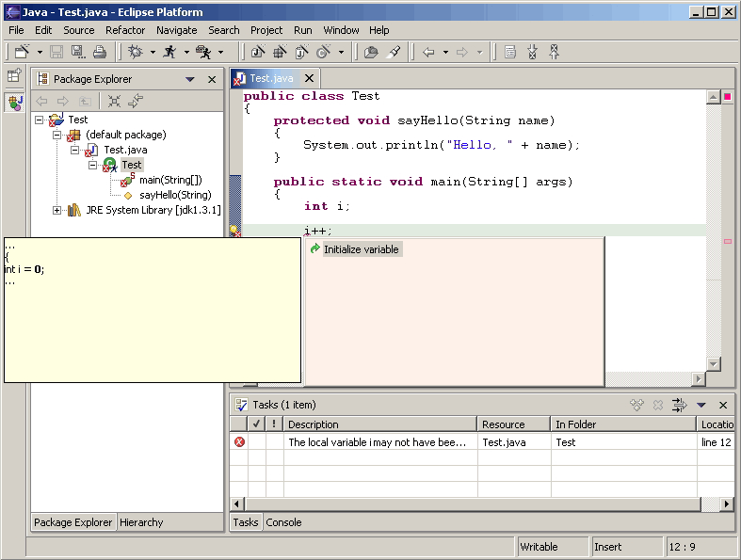Click the quick fix lightbulb in editor margin

pyautogui.click(x=234, y=231)
